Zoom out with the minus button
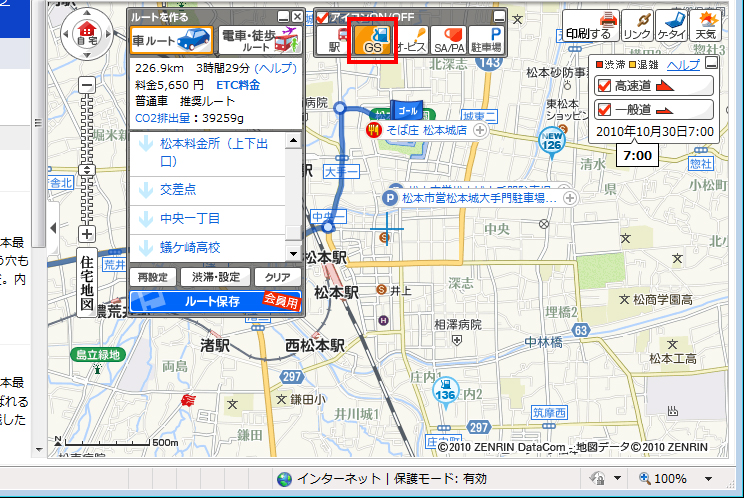The height and width of the screenshot is (498, 744). [x=87, y=86]
